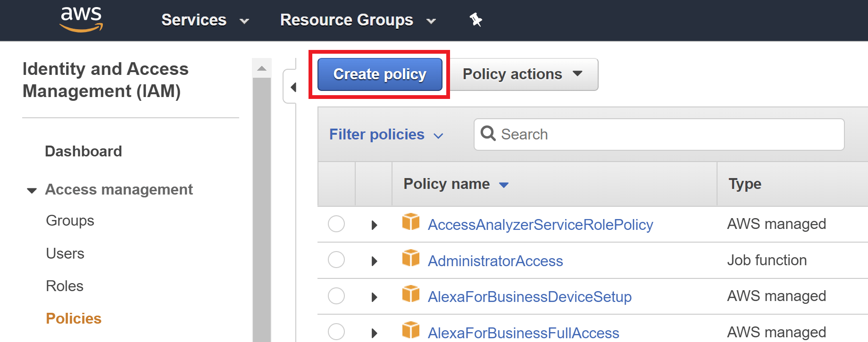The width and height of the screenshot is (868, 342).
Task: Expand the AccessAnalyzerServiceRolePolicy row details
Action: click(374, 225)
